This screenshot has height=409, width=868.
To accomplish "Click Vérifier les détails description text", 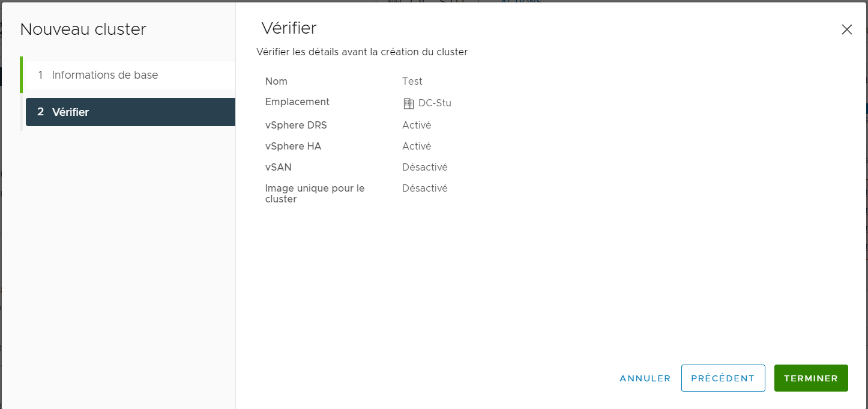I will 362,52.
